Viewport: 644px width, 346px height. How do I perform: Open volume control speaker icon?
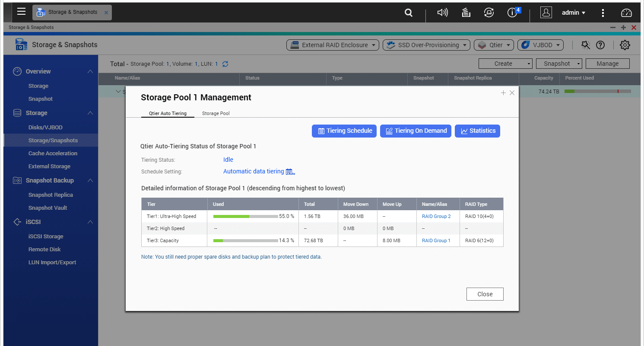point(442,13)
